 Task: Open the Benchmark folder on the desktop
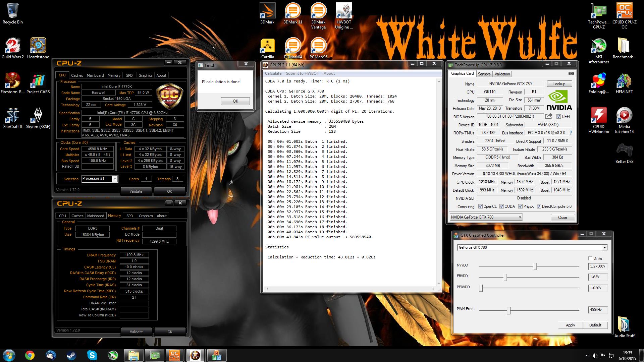[x=624, y=48]
